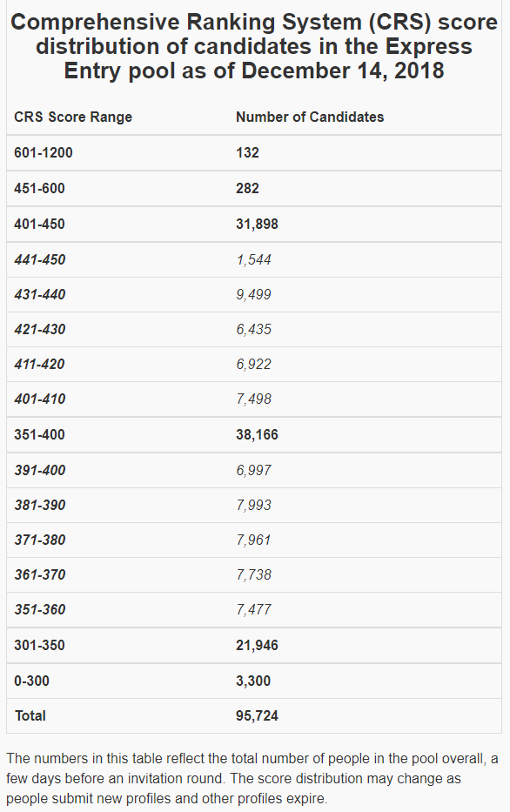Viewport: 510px width, 812px height.
Task: Select the 421-430 score range cell
Action: coord(40,329)
